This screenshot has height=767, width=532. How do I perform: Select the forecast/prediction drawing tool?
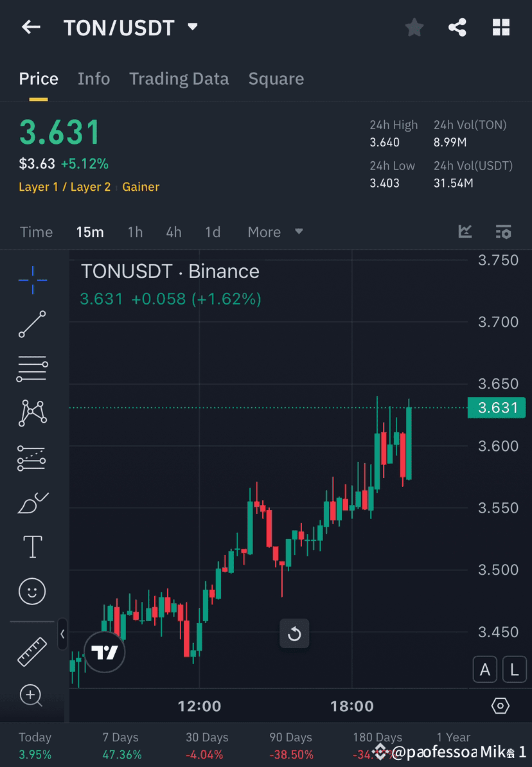click(x=32, y=458)
